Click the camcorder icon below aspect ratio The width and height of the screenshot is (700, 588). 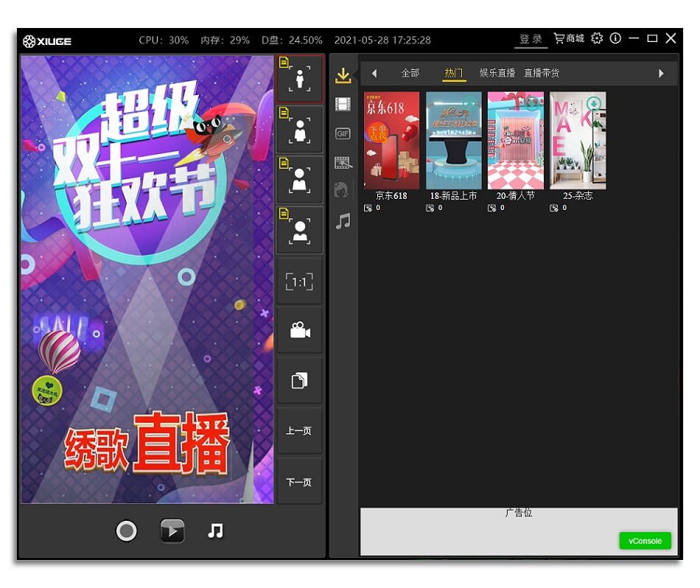(x=299, y=330)
